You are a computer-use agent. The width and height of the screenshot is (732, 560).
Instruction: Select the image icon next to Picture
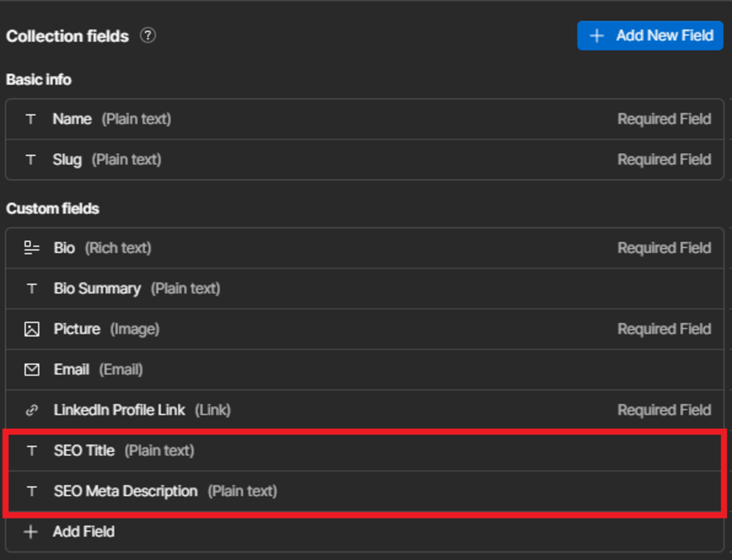pos(31,329)
